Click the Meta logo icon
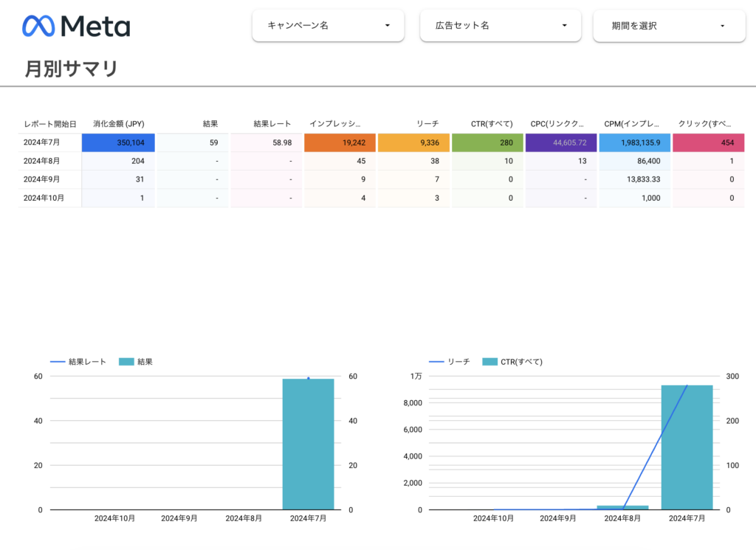The height and width of the screenshot is (550, 756). pos(39,27)
